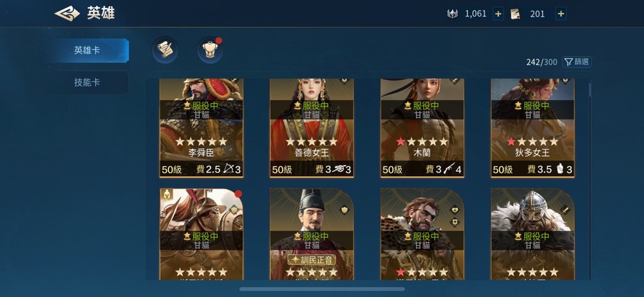The height and width of the screenshot is (297, 644).
Task: Click the horizontal bar at screen bottom
Action: pos(322,289)
